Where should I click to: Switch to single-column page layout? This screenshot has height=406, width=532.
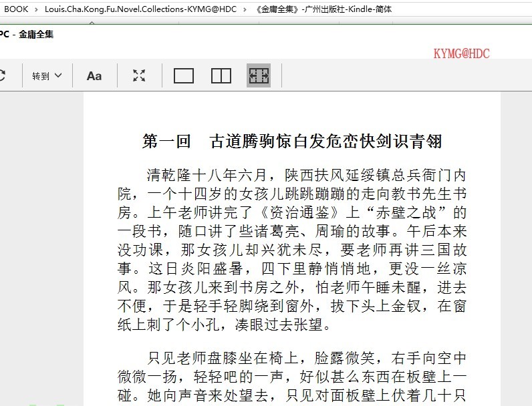pyautogui.click(x=184, y=75)
